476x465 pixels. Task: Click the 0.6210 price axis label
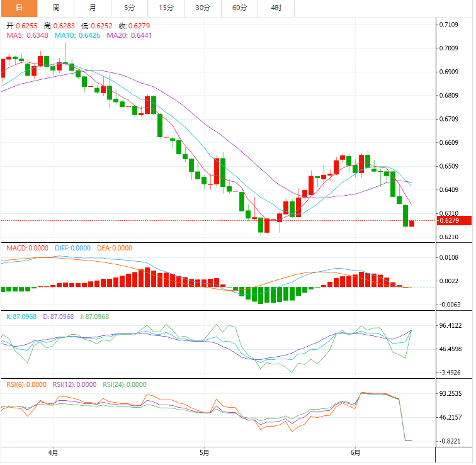click(x=449, y=237)
